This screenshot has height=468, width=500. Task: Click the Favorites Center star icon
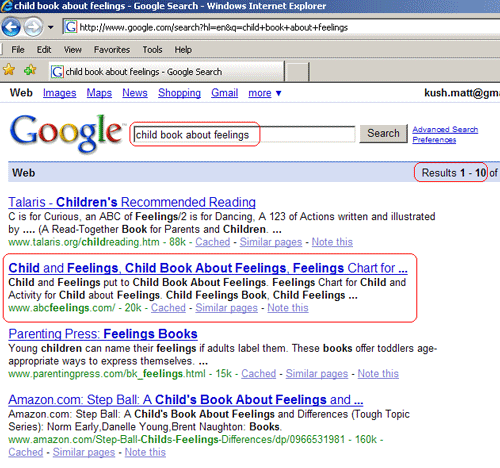click(x=9, y=70)
